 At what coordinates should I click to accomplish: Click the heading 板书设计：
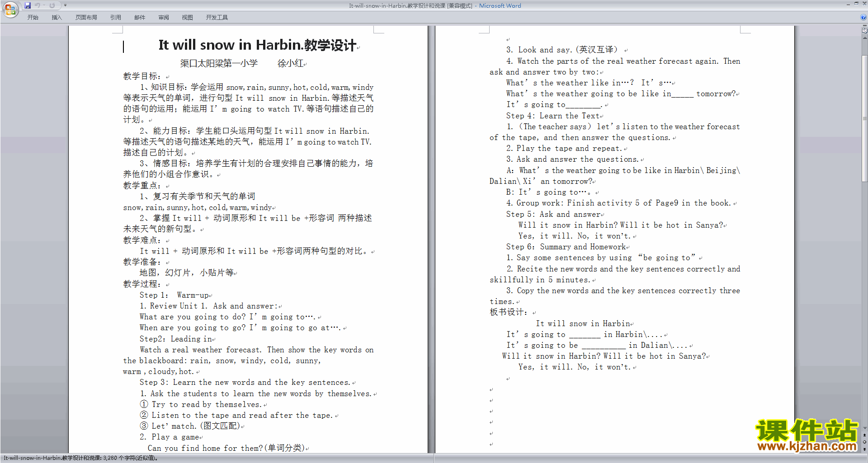click(x=509, y=313)
